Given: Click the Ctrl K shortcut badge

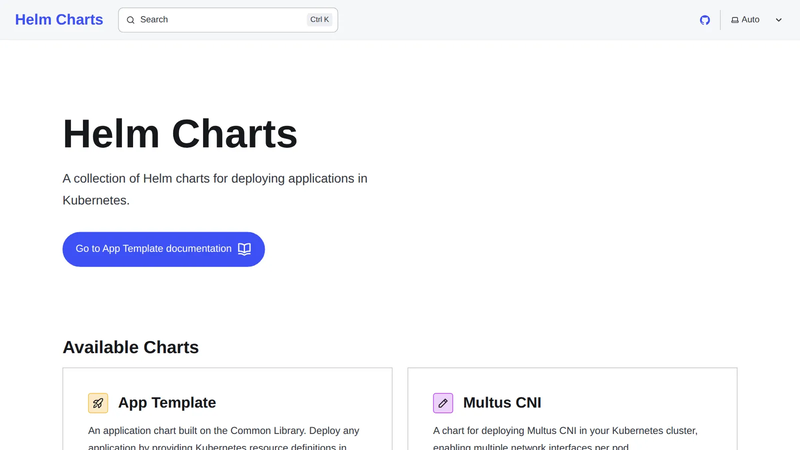Looking at the screenshot, I should [319, 19].
